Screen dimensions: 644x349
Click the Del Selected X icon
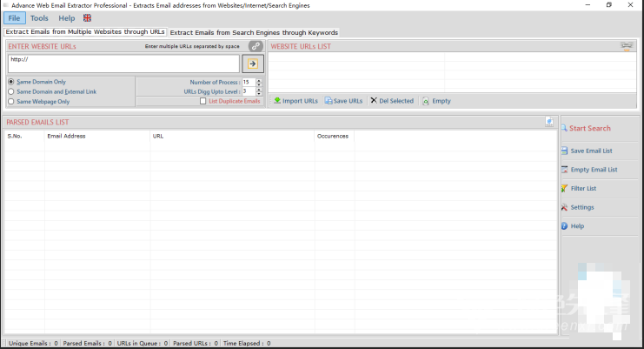[374, 100]
